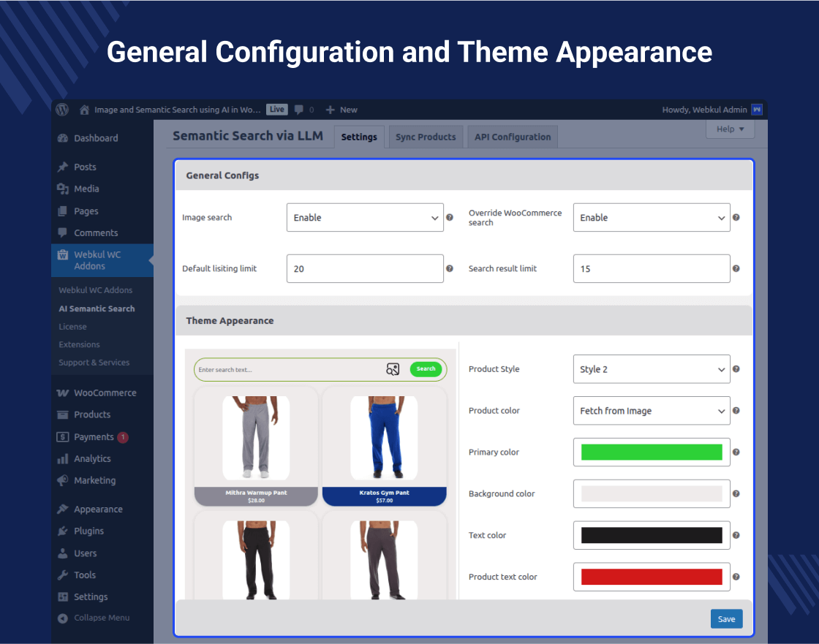Click the Plugins icon in sidebar
The height and width of the screenshot is (644, 819).
(63, 531)
